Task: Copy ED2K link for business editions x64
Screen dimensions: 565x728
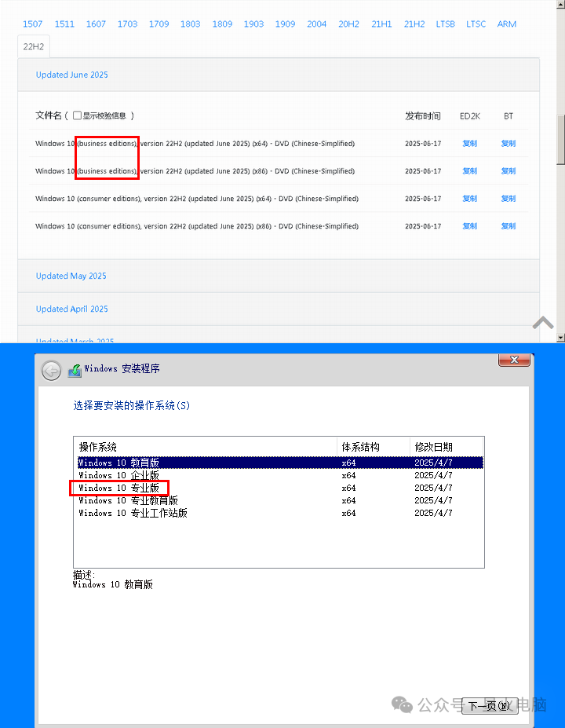Action: point(469,144)
